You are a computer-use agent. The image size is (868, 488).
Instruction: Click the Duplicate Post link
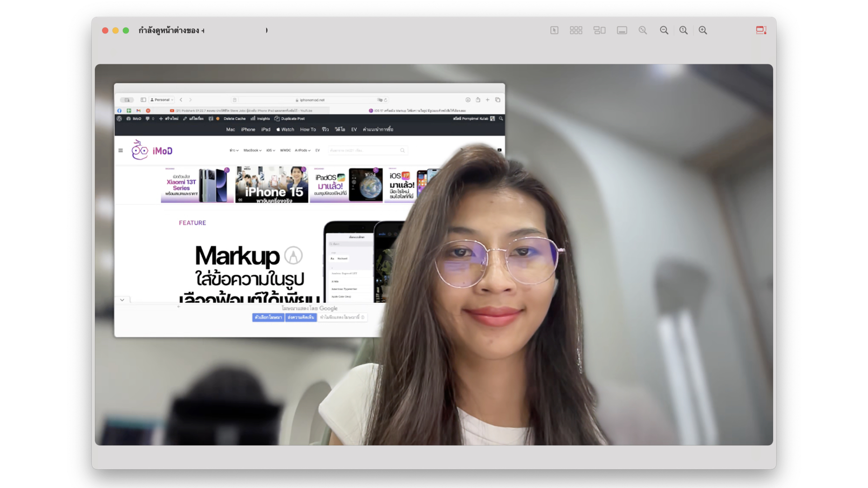292,119
